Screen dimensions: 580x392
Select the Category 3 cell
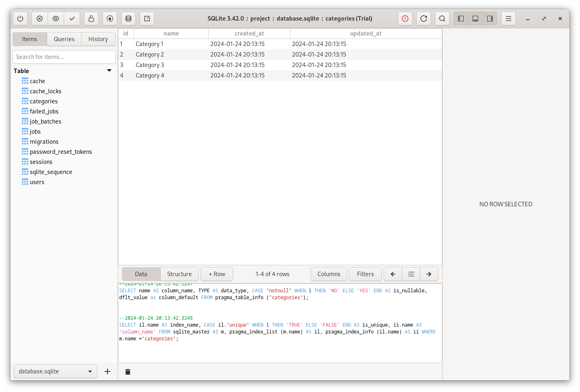tap(171, 65)
